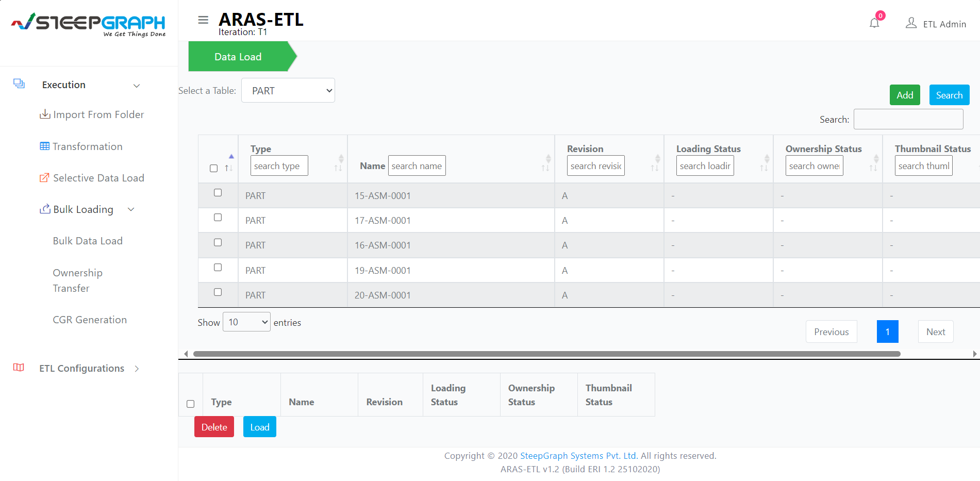Click the Transformation table icon
980x481 pixels.
tap(44, 146)
